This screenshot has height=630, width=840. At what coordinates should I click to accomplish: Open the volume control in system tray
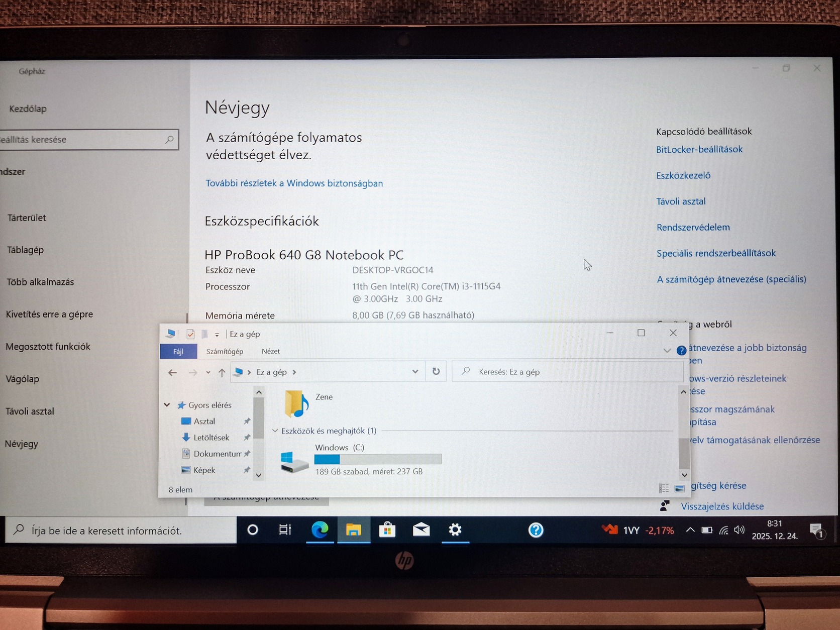(x=739, y=530)
